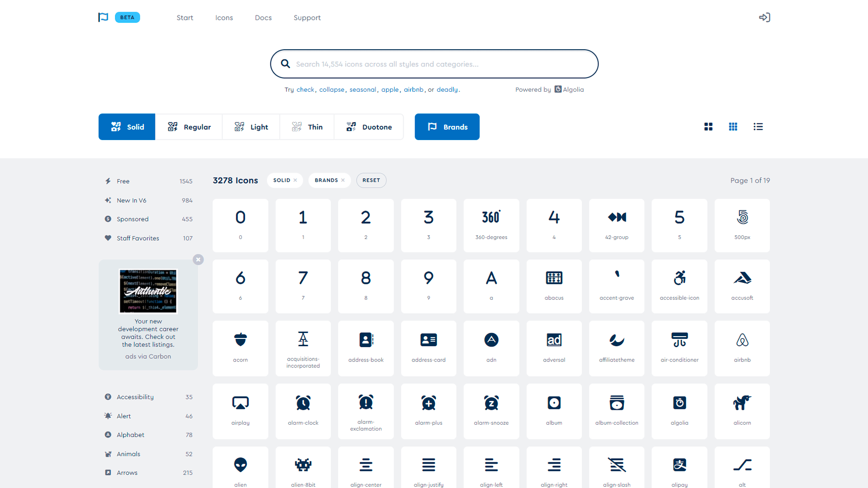This screenshot has height=488, width=868.
Task: Open the alicorn icon
Action: (x=742, y=411)
